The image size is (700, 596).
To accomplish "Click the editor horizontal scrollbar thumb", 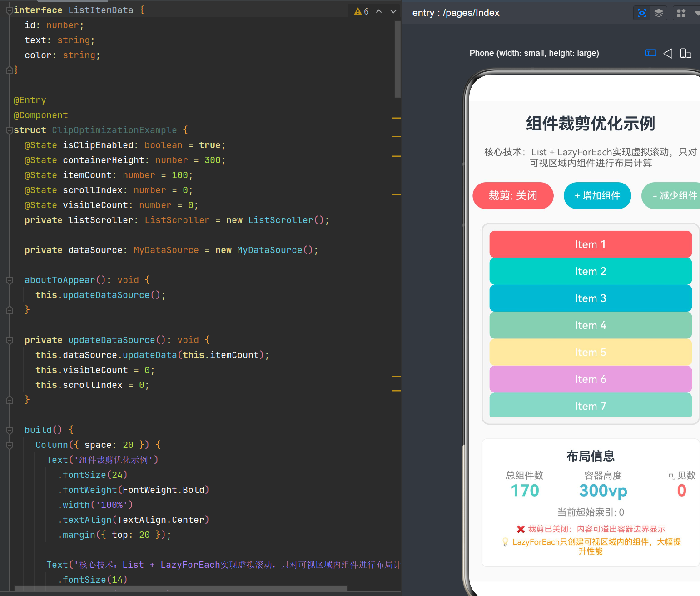I will [181, 588].
